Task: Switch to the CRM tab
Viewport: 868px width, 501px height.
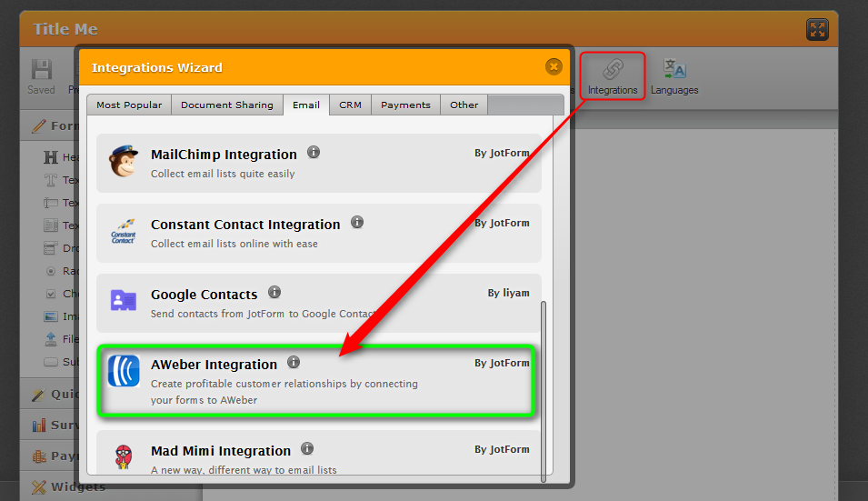Action: (350, 105)
